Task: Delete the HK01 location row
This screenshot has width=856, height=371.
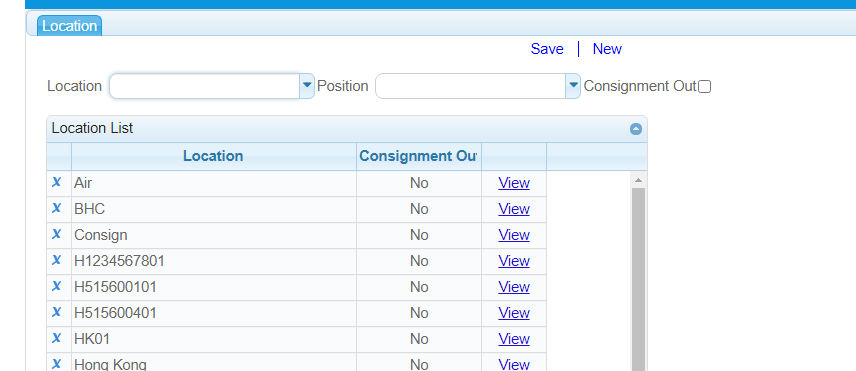Action: (x=56, y=339)
